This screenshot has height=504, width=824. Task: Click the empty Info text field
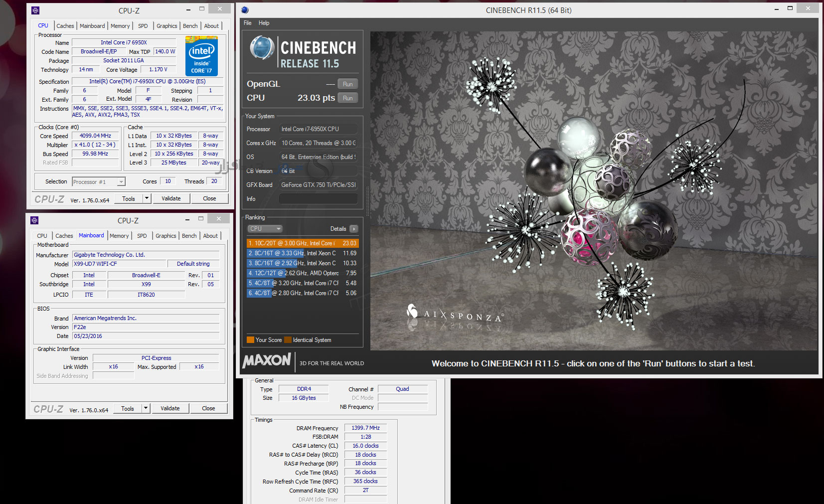[318, 199]
